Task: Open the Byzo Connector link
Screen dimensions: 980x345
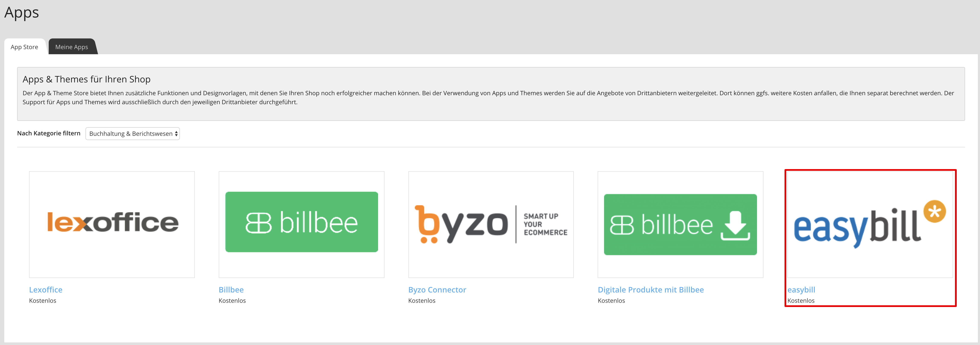Action: point(437,289)
